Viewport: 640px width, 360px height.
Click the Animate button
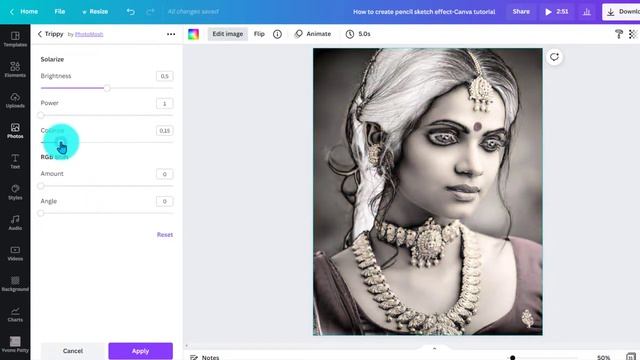pyautogui.click(x=313, y=34)
